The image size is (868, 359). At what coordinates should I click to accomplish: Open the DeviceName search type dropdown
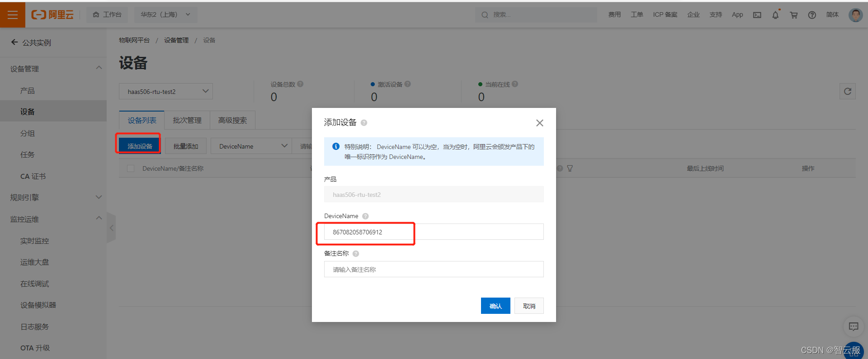tap(251, 146)
